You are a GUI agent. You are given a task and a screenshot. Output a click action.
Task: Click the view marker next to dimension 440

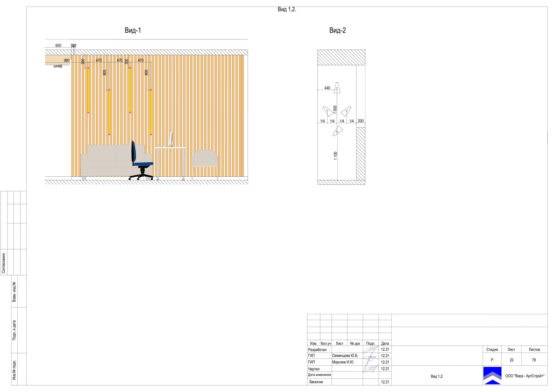point(337,88)
